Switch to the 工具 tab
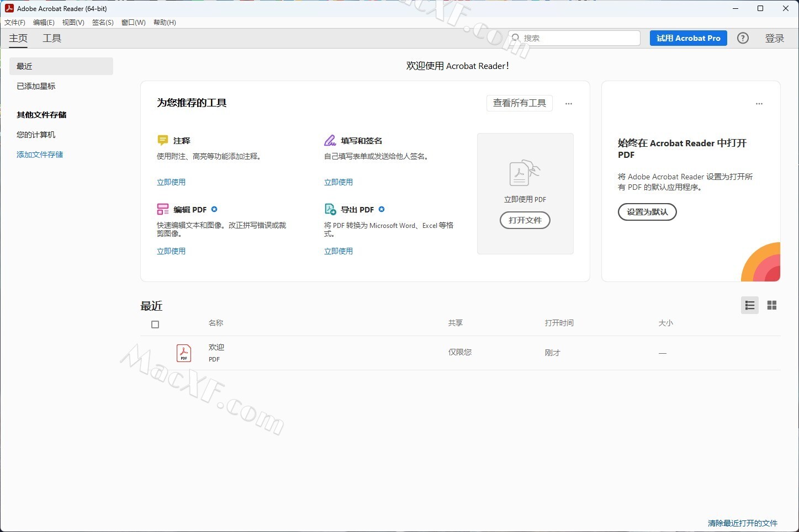 point(52,38)
